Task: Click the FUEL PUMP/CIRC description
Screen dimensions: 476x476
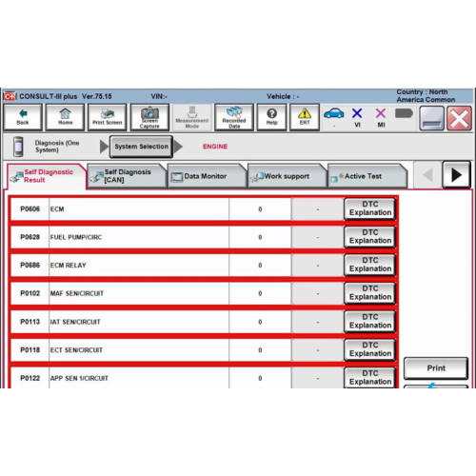Action: (x=76, y=237)
